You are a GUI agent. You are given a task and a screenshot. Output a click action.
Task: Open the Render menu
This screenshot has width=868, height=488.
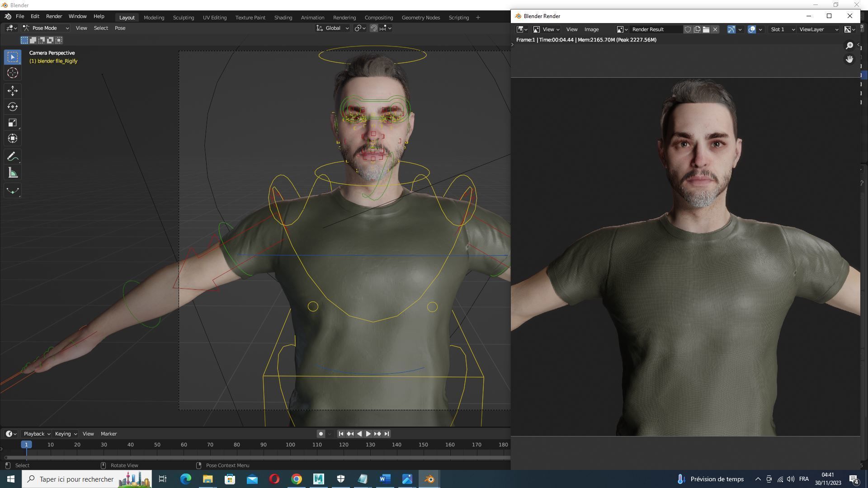pyautogui.click(x=54, y=16)
